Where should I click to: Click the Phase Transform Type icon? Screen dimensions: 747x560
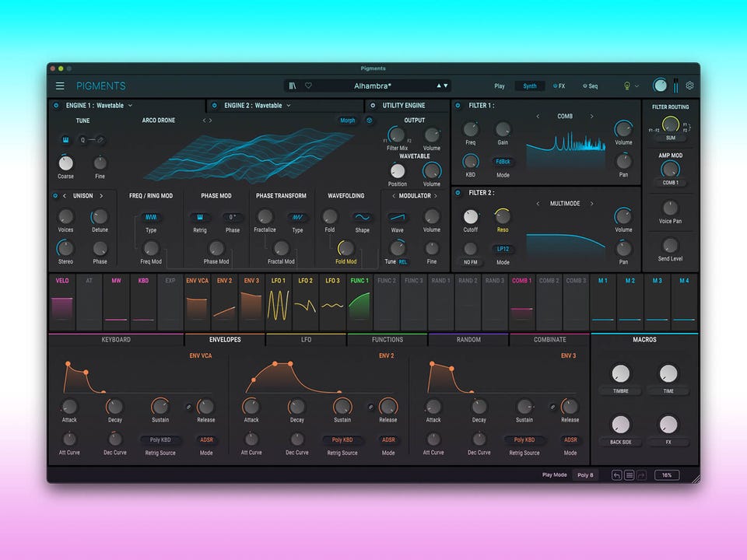coord(298,217)
